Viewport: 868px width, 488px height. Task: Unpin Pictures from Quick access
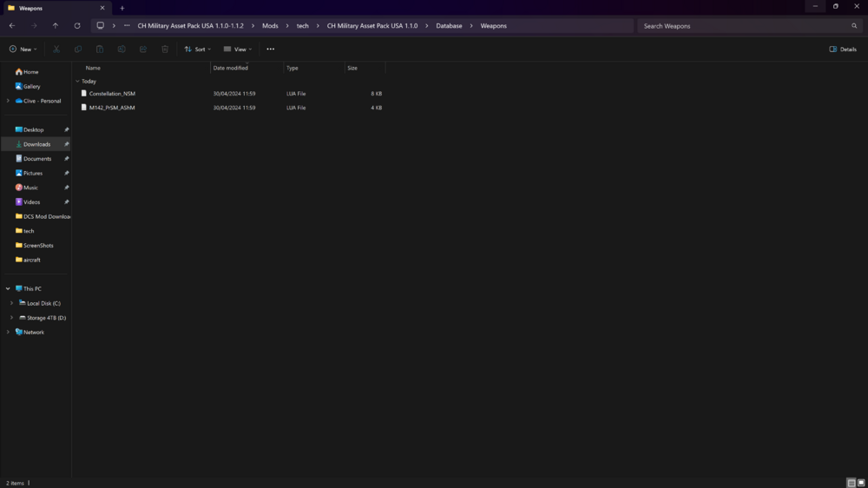67,173
